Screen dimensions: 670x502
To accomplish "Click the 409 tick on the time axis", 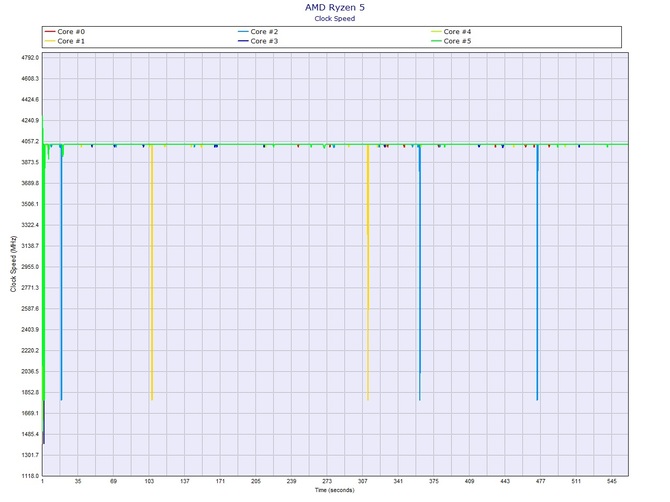I will click(x=469, y=481).
